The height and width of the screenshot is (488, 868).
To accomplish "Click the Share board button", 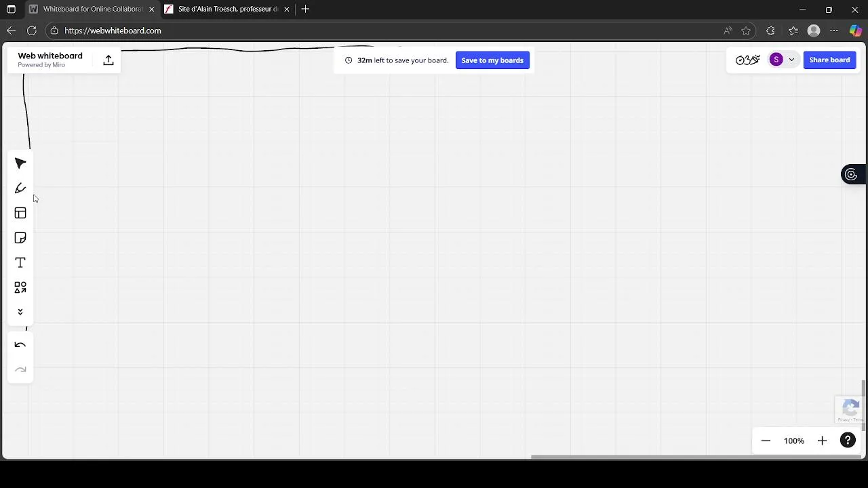I will tap(829, 60).
